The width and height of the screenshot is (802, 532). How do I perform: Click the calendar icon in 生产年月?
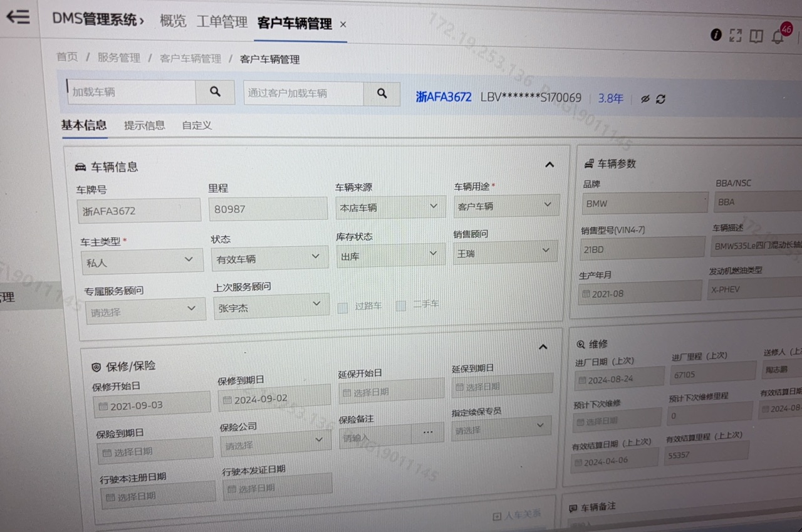coord(586,293)
